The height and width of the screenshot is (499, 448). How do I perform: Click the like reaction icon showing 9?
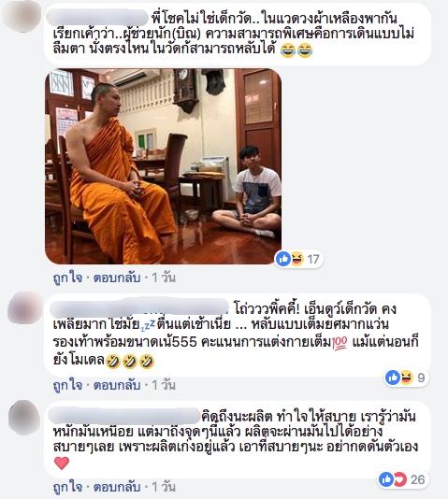[392, 378]
